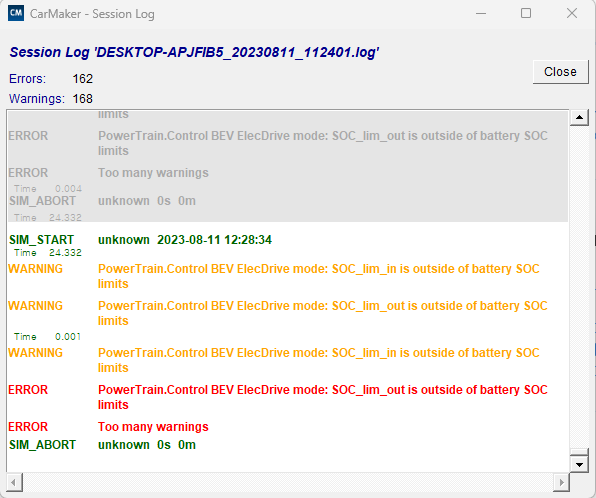Screen dimensions: 596x498
Task: Click the vertical scrollbar down arrow
Action: tap(579, 464)
